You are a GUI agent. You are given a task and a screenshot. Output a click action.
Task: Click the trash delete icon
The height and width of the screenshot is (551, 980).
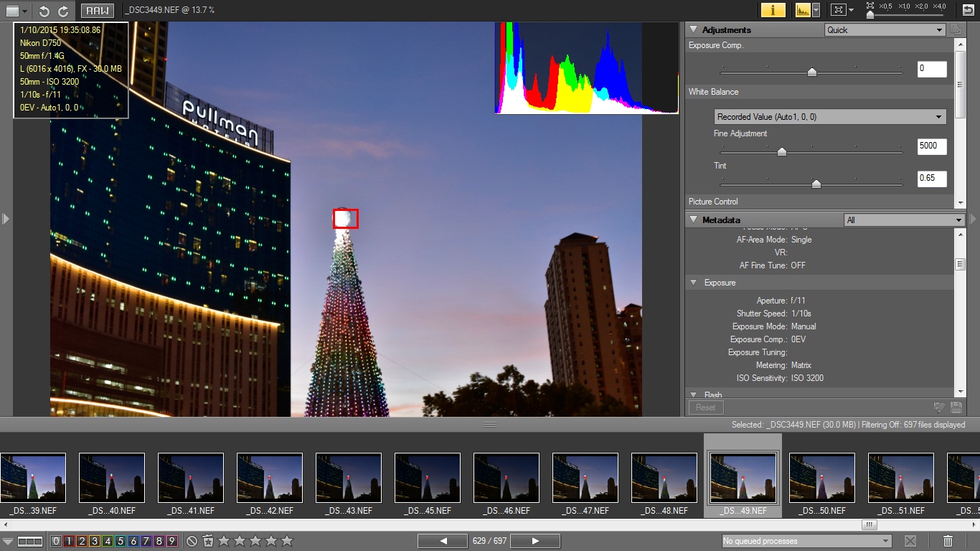tap(948, 541)
